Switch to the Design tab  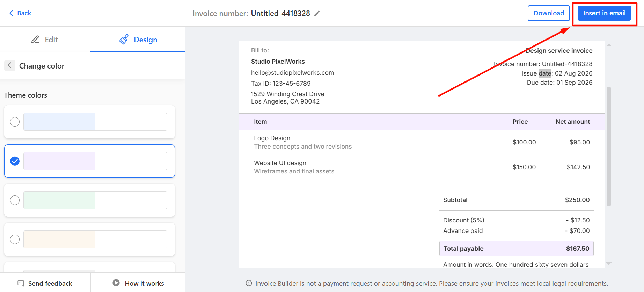(x=138, y=40)
